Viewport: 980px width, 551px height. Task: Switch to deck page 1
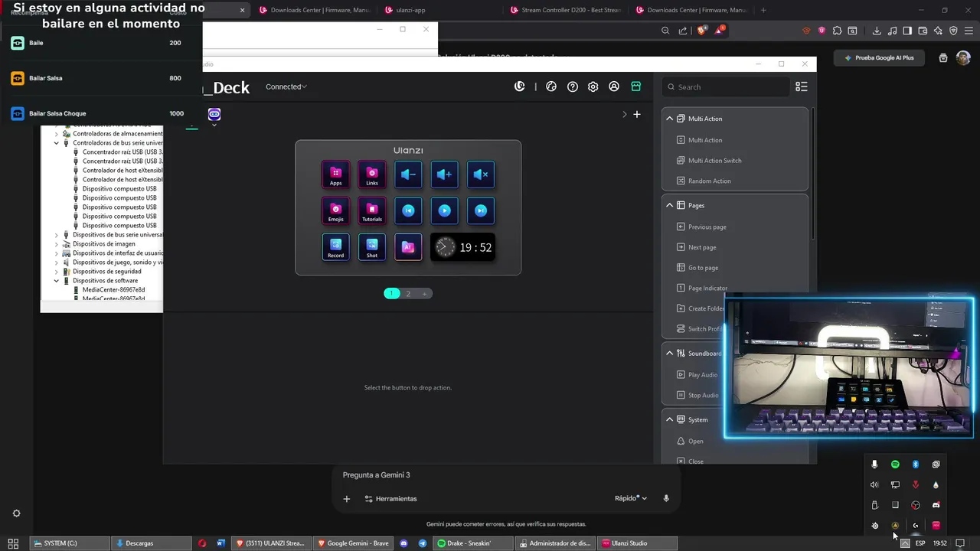tap(391, 293)
